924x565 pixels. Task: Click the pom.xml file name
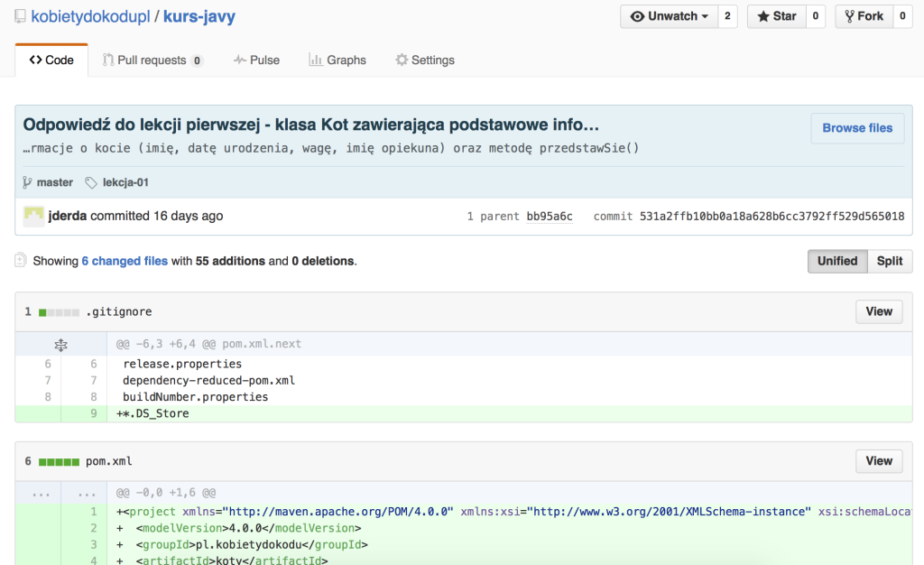coord(109,461)
